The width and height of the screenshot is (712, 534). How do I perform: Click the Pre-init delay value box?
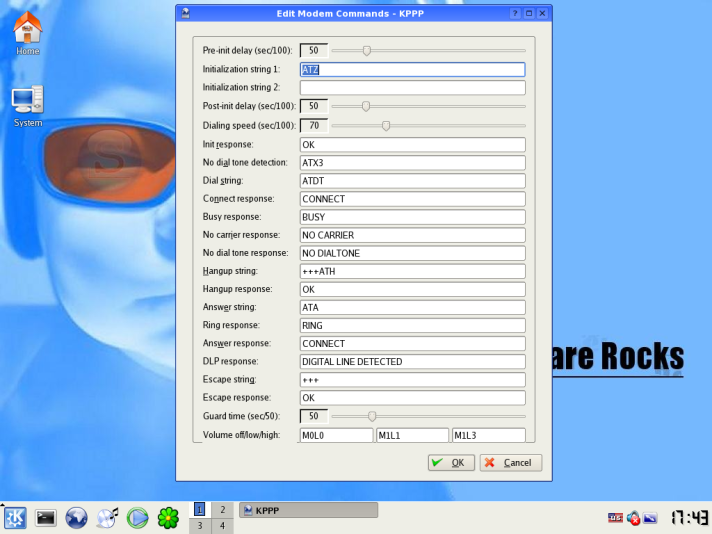tap(314, 50)
